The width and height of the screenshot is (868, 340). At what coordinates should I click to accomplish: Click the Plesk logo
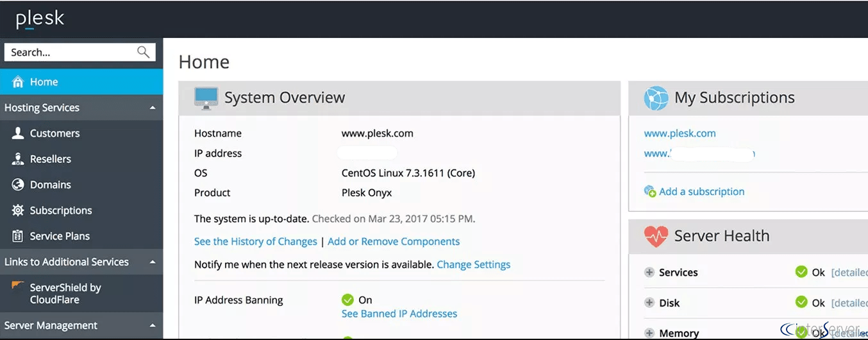[x=40, y=19]
